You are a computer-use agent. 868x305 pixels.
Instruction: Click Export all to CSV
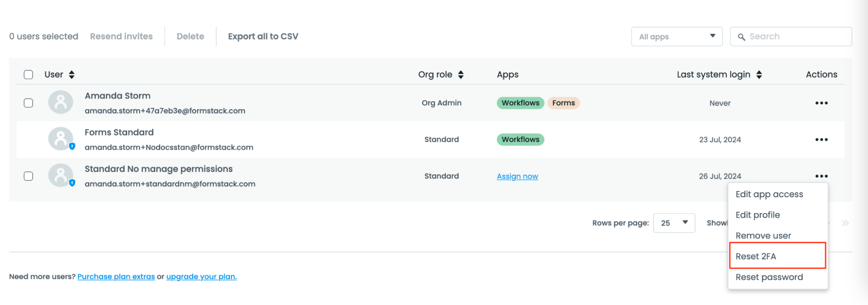[x=263, y=36]
